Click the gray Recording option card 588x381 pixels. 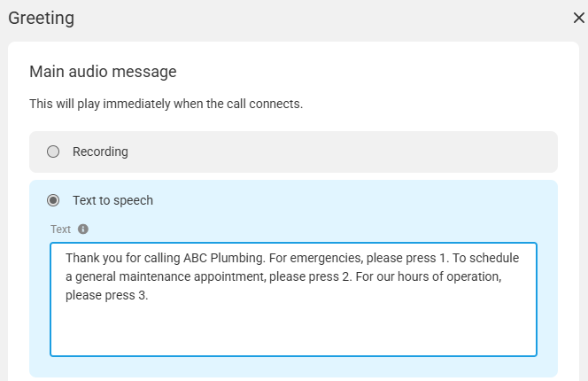tap(294, 152)
